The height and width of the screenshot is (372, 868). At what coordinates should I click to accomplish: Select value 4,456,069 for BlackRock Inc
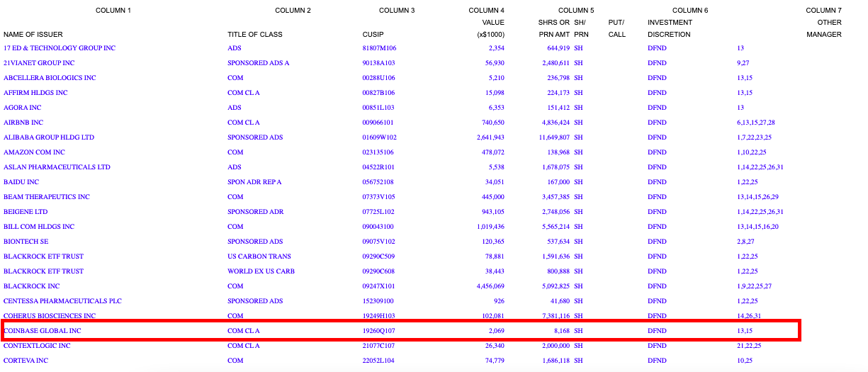click(490, 286)
